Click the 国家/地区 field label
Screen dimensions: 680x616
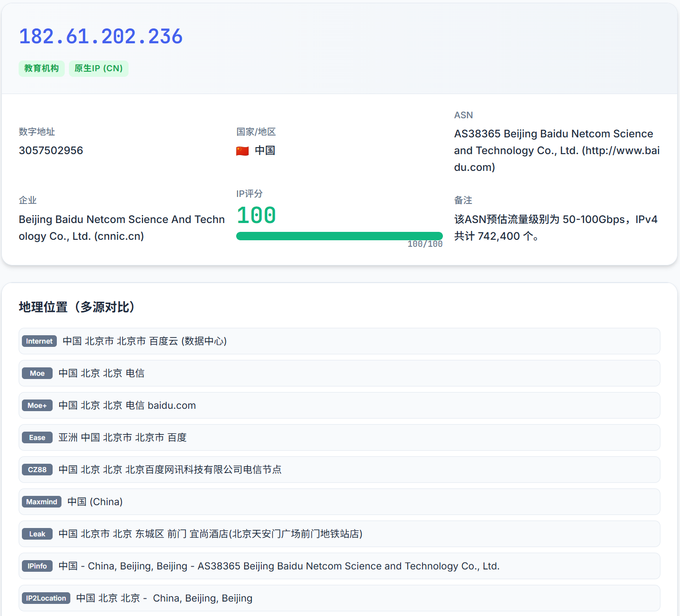[x=256, y=132]
